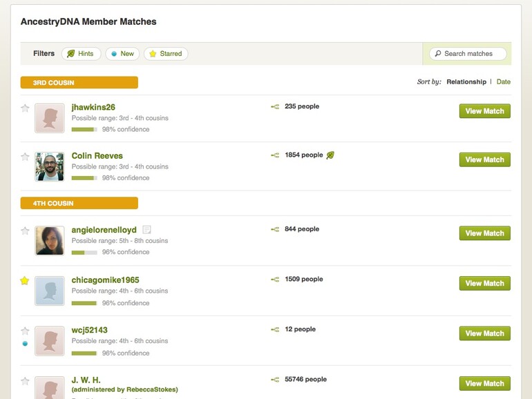Click jhawkins26 98% confidence bar
Image resolution: width=532 pixels, height=399 pixels.
click(x=84, y=130)
